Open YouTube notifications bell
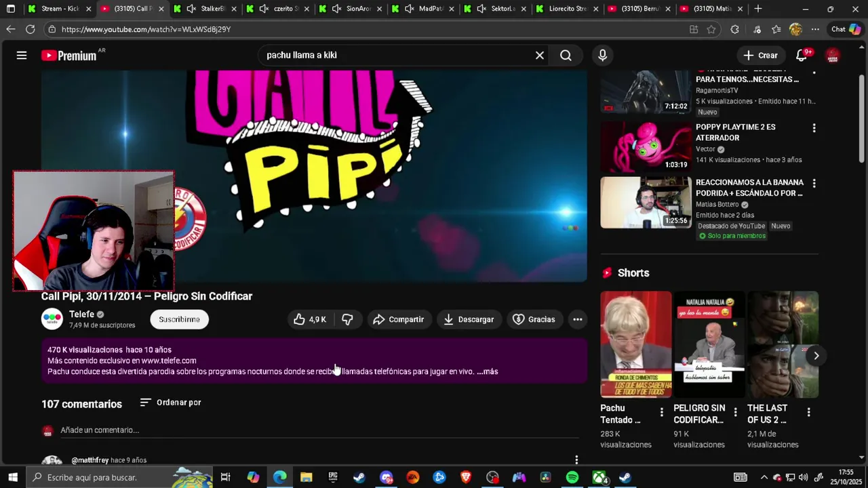868x488 pixels. point(802,56)
